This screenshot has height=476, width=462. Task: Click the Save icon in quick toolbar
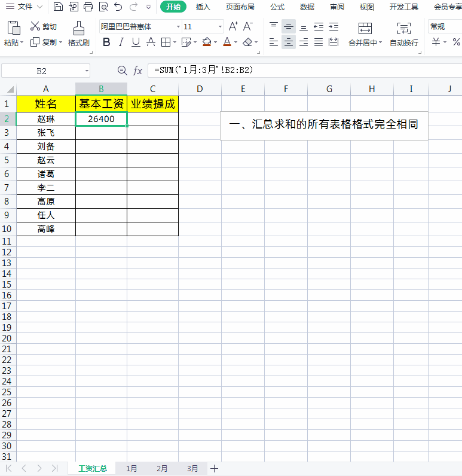click(x=58, y=7)
